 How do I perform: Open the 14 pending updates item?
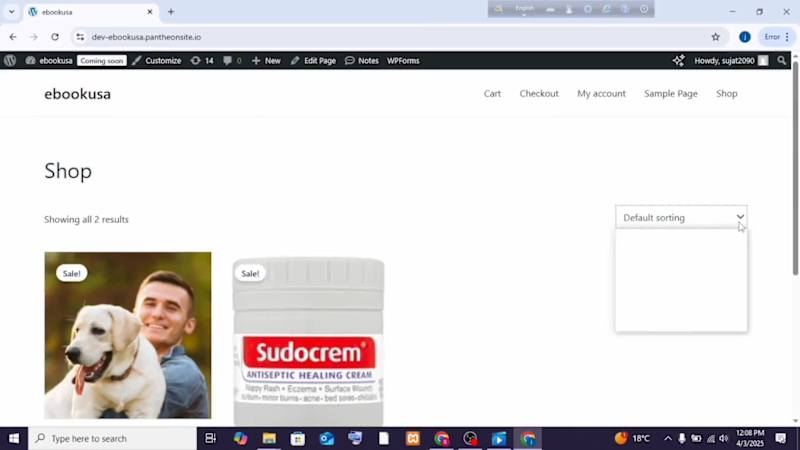(x=202, y=60)
